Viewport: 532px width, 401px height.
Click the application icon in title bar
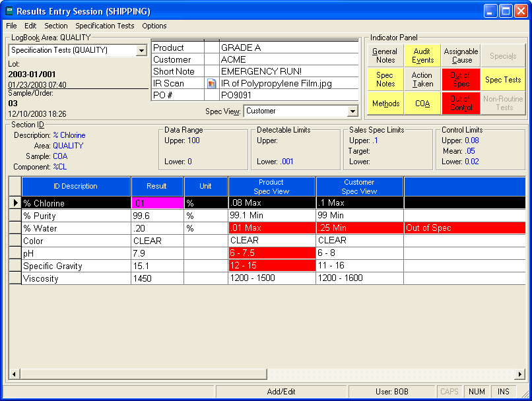9,11
